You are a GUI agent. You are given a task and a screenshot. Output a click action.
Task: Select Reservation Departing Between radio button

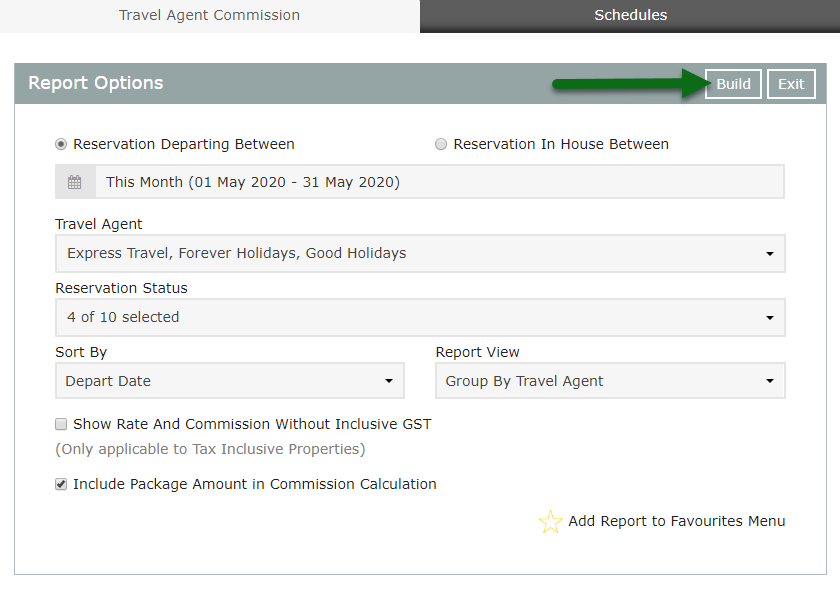[x=61, y=144]
